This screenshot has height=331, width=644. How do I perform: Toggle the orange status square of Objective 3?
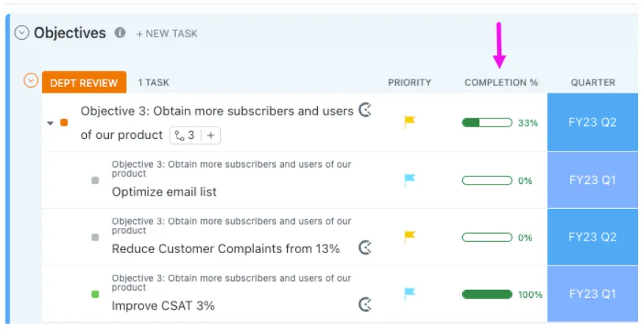pos(64,122)
